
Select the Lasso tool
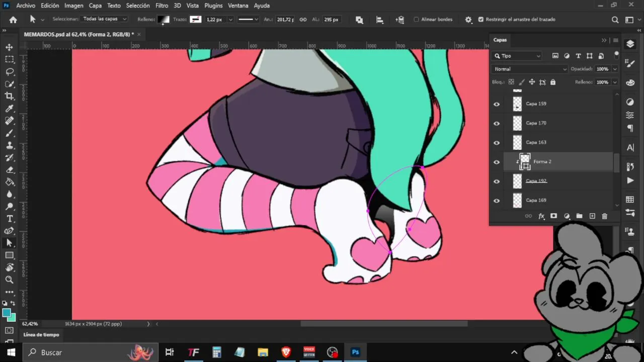click(x=9, y=71)
